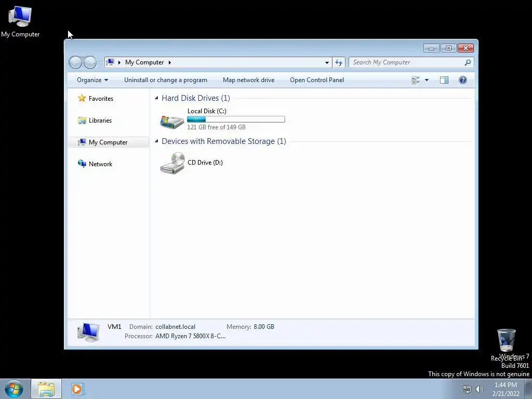This screenshot has height=399, width=532.
Task: Collapse Devices with Removable Storage group
Action: 156,141
